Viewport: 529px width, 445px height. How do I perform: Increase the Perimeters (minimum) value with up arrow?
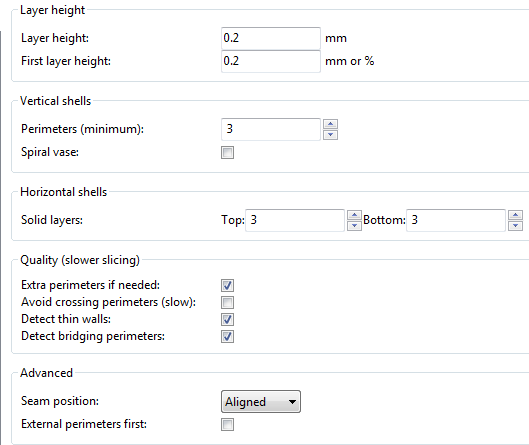point(330,124)
